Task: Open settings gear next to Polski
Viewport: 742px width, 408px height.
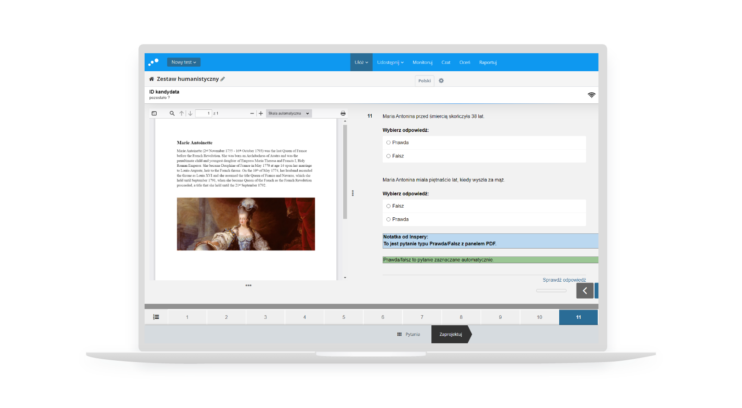Action: (x=441, y=80)
